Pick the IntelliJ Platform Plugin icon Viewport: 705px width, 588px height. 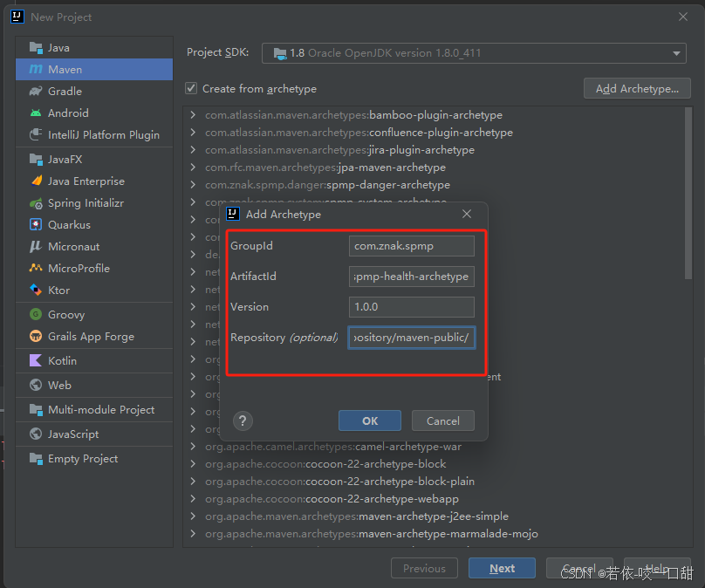click(x=36, y=134)
